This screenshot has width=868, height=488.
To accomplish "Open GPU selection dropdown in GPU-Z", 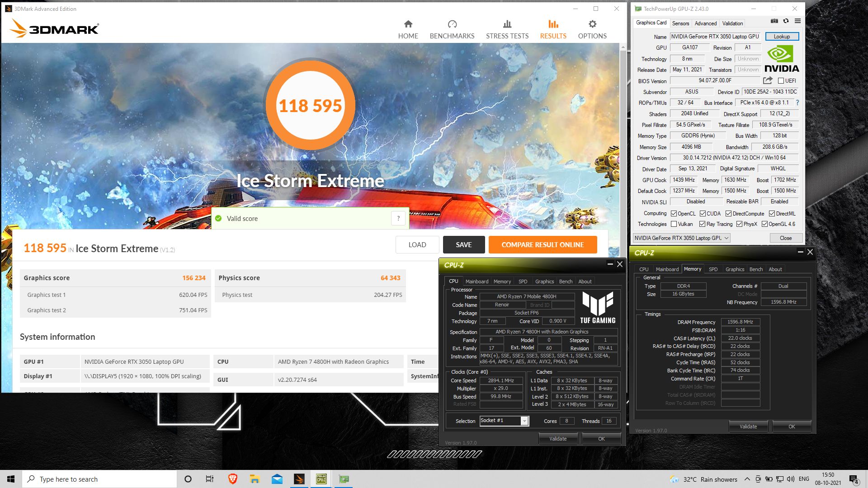I will coord(681,238).
